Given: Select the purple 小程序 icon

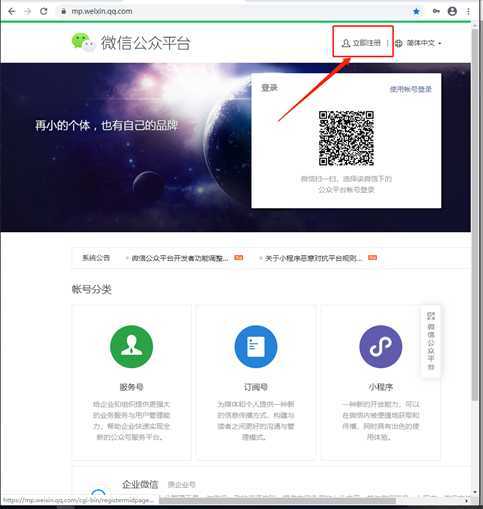Looking at the screenshot, I should tap(380, 347).
